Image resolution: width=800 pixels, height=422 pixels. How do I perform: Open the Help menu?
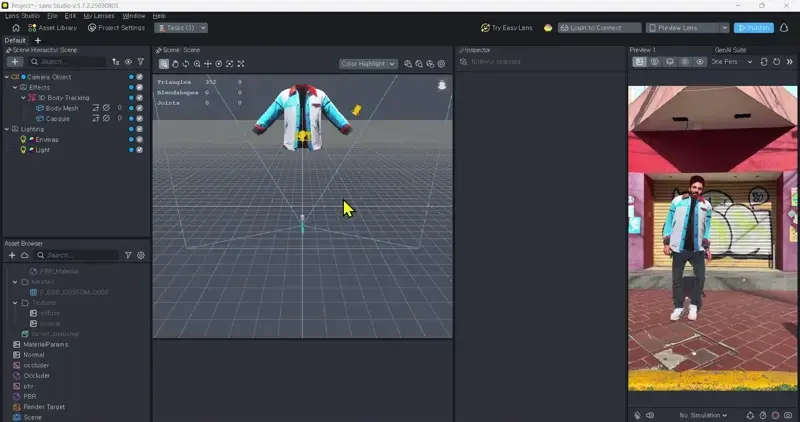pyautogui.click(x=159, y=16)
